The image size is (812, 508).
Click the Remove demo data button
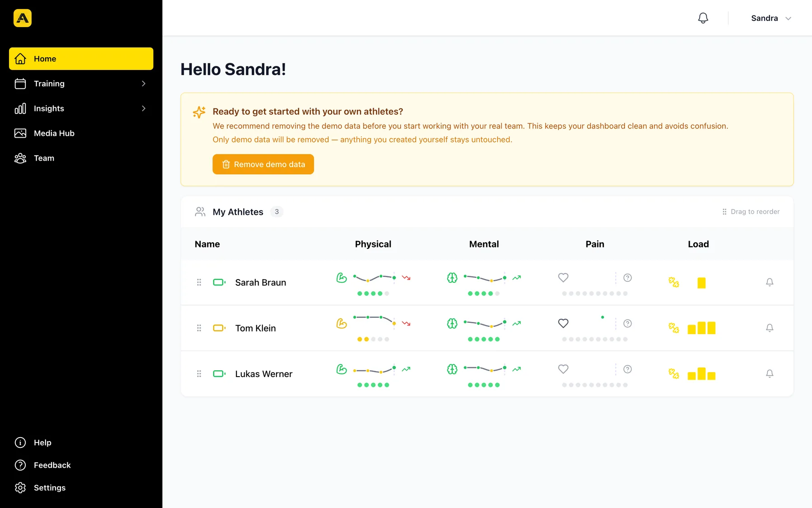coord(263,164)
